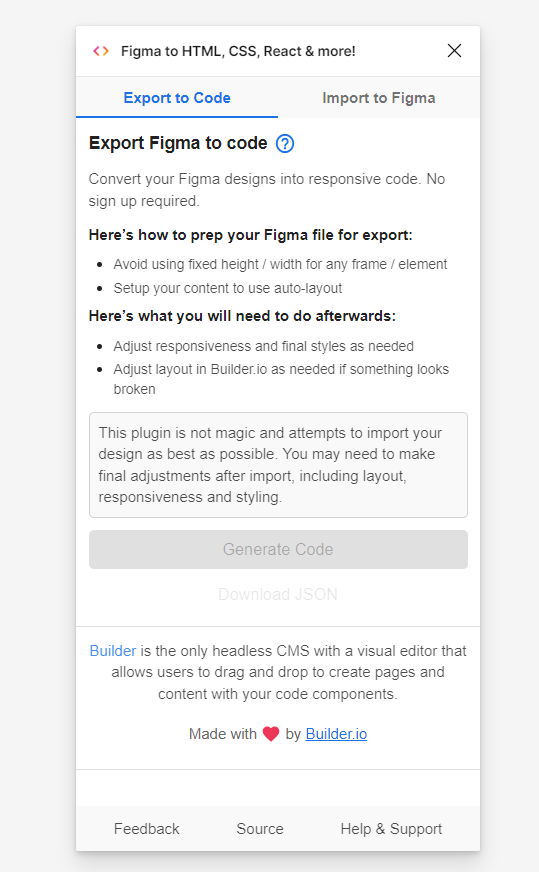539x872 pixels.
Task: Click the faded Download JSON link
Action: point(278,594)
